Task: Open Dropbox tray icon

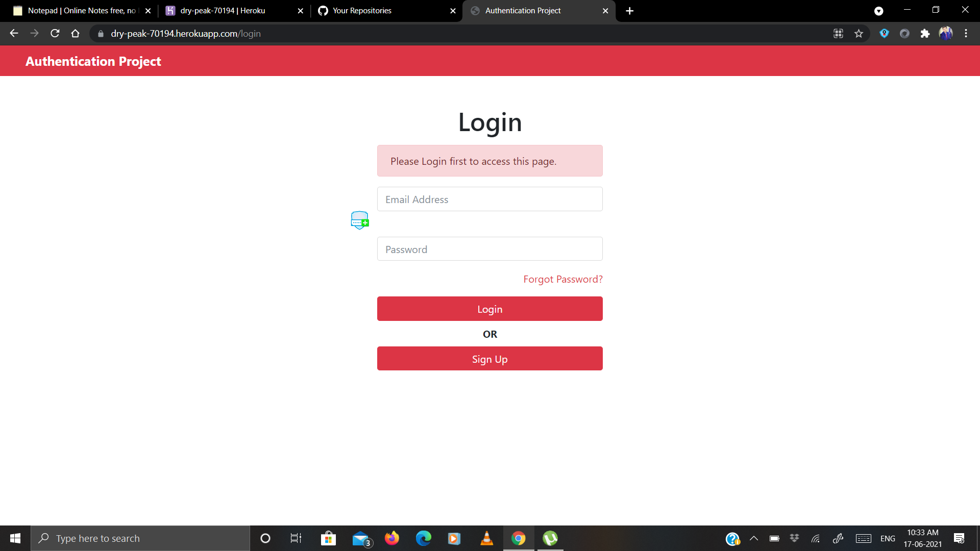Action: 794,538
